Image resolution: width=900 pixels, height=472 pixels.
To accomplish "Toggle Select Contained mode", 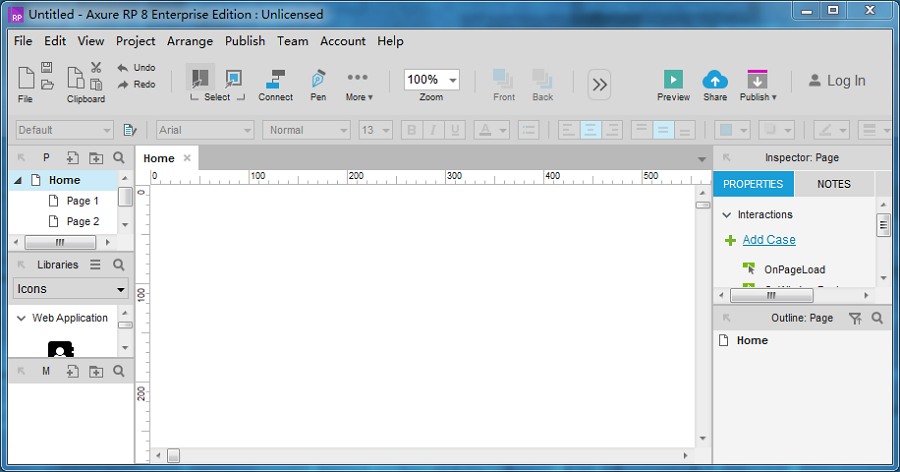I will [x=234, y=78].
